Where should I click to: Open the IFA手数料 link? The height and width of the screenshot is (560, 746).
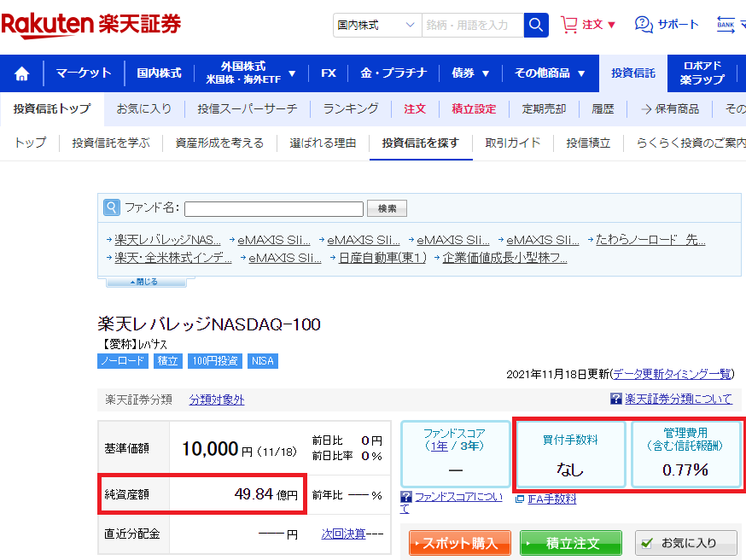click(x=552, y=499)
